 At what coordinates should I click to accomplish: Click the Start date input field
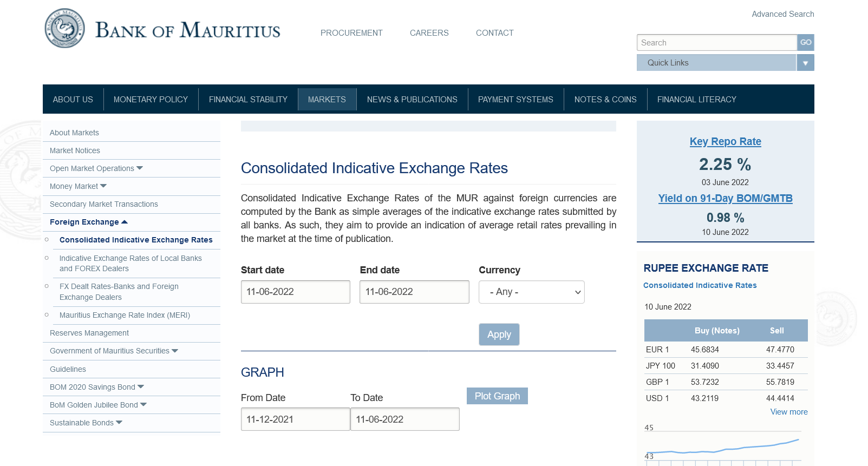click(295, 292)
